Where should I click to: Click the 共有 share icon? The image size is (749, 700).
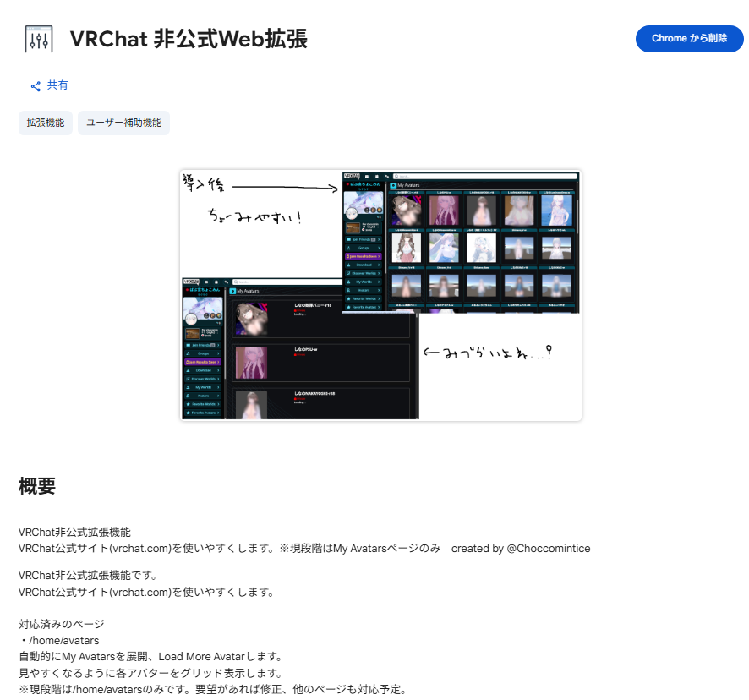[x=35, y=85]
